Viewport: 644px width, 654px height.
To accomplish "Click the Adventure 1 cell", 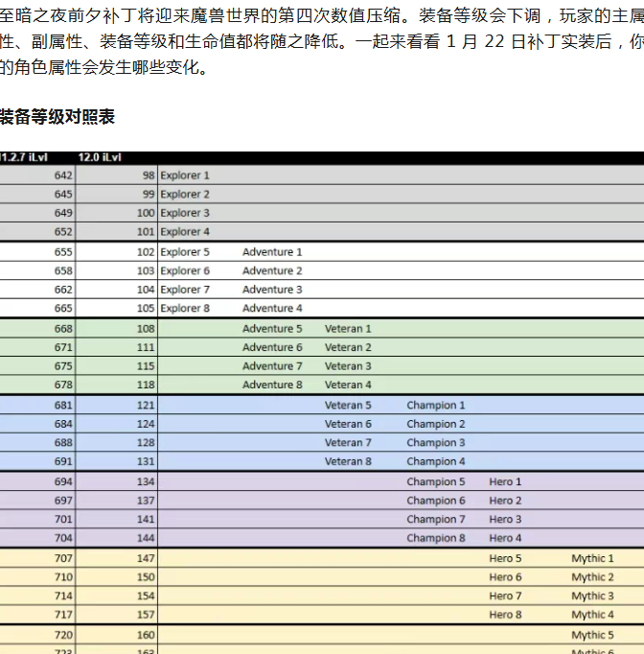I will tap(272, 252).
